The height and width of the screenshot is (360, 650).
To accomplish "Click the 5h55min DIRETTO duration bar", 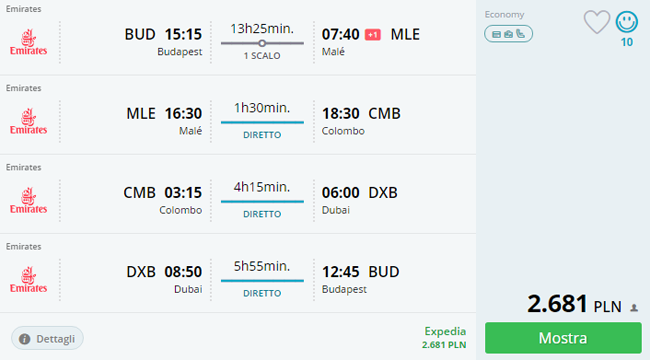I will 262,281.
